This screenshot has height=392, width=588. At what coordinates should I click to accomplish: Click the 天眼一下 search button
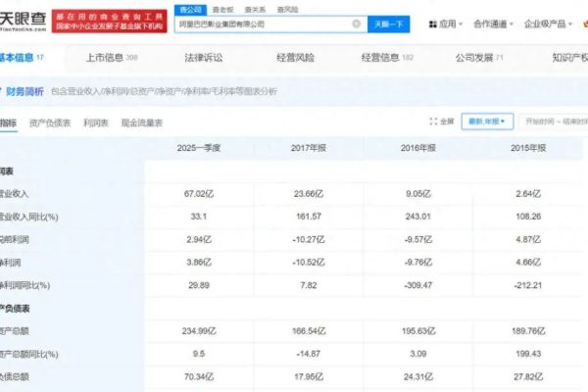coord(388,24)
